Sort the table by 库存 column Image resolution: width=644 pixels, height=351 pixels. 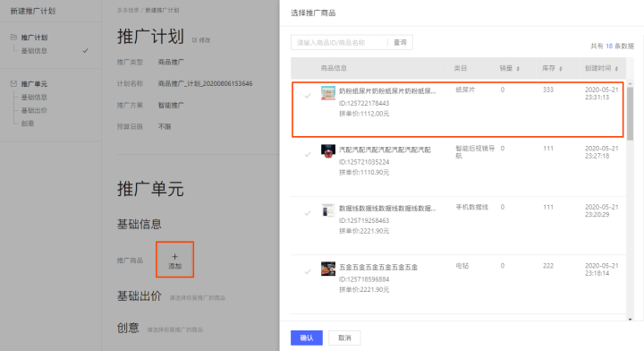[x=552, y=68]
